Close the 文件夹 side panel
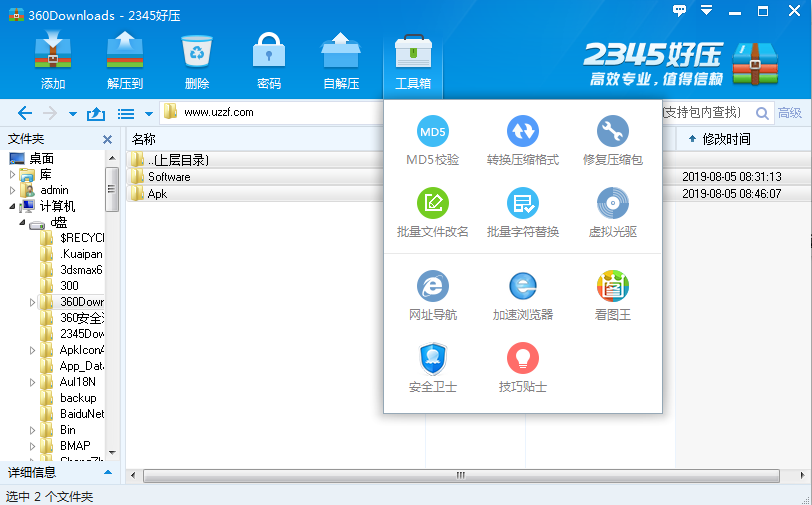This screenshot has width=812, height=505. (x=107, y=139)
